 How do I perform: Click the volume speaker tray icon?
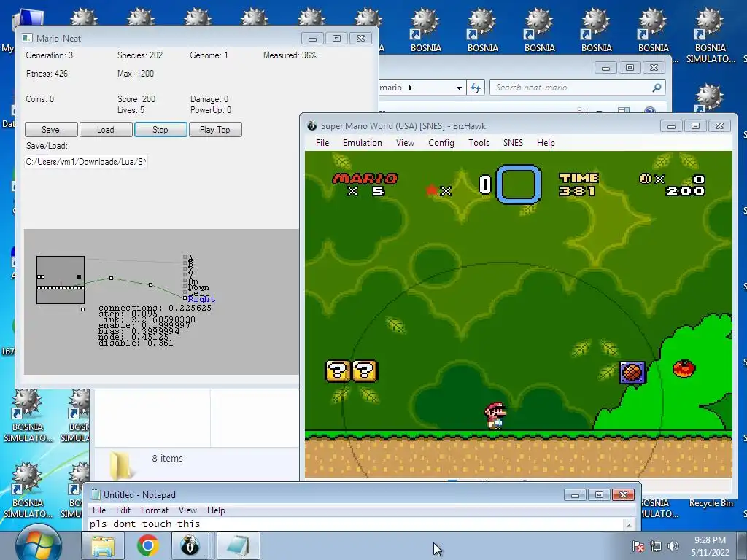673,546
